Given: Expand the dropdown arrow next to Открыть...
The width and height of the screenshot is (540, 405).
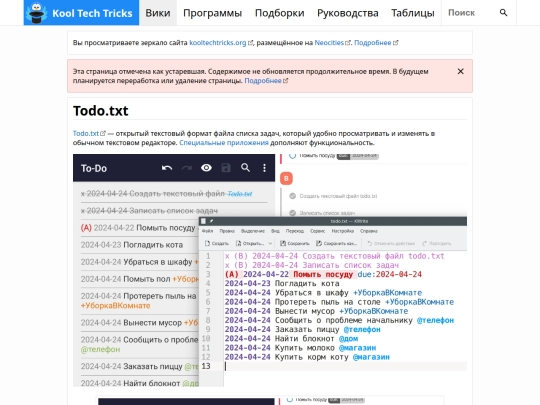Looking at the screenshot, I should (x=270, y=243).
